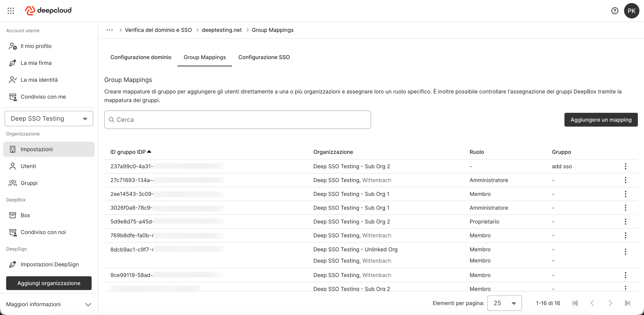Open Il mio profilo in sidebar
The height and width of the screenshot is (315, 644).
[x=36, y=46]
